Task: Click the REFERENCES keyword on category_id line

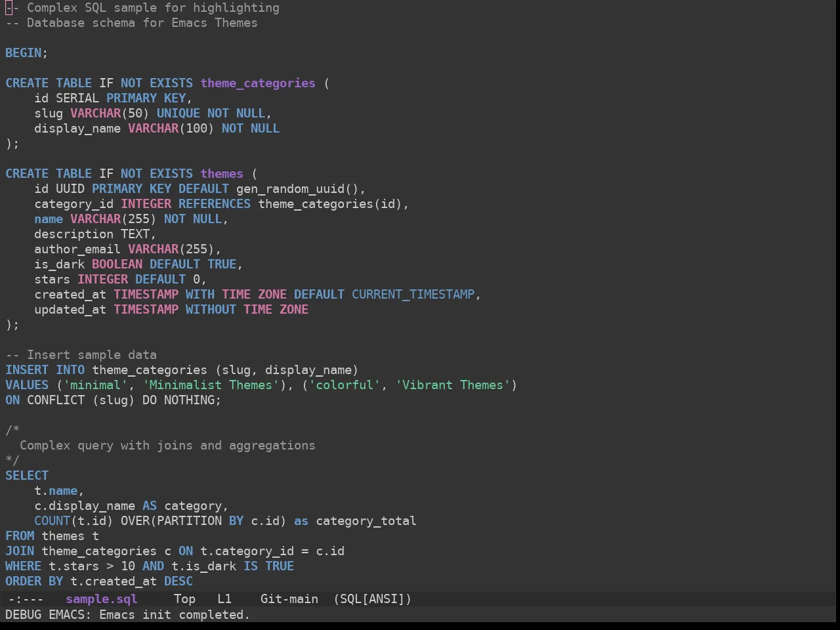Action: coord(215,203)
